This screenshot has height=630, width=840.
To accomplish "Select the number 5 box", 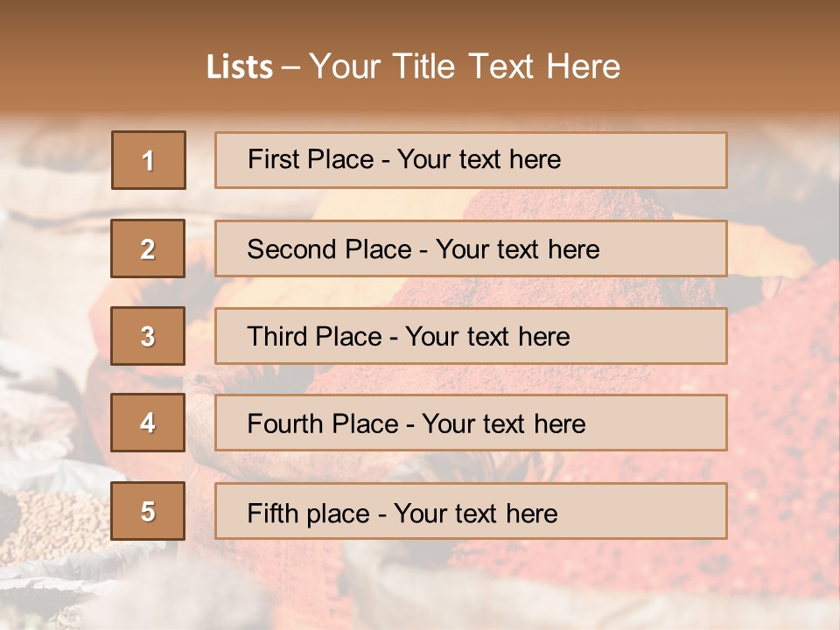I will [x=148, y=511].
